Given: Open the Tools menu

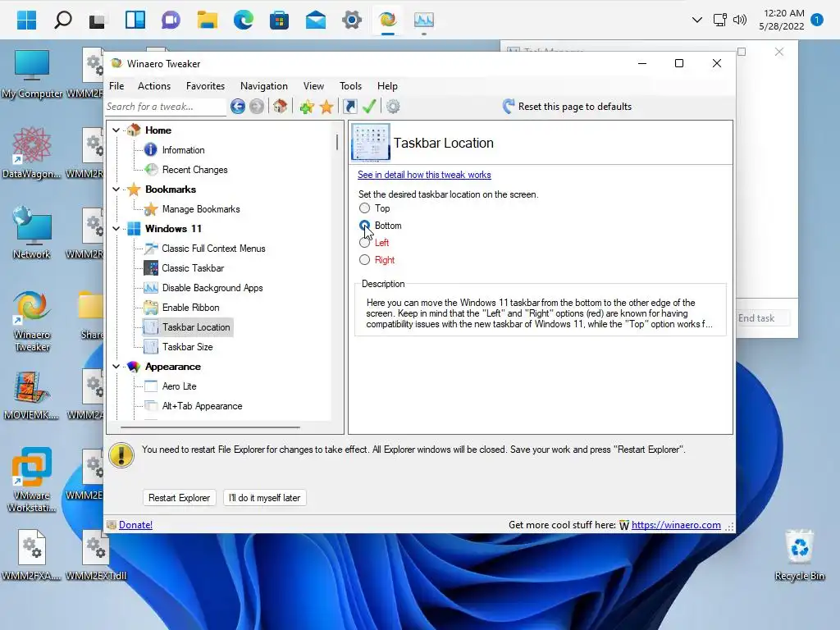Looking at the screenshot, I should coord(350,85).
